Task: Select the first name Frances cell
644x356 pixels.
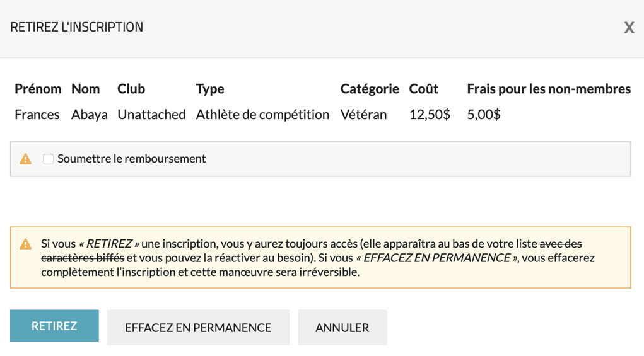Action: coord(37,115)
